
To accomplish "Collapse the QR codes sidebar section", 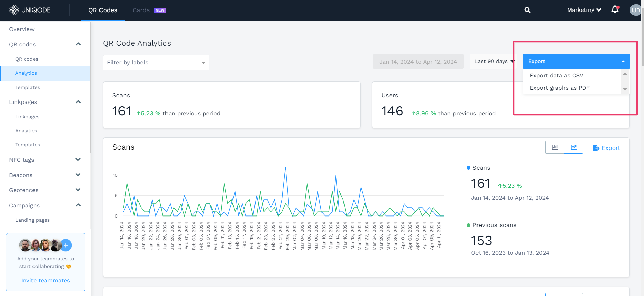I will (x=78, y=44).
